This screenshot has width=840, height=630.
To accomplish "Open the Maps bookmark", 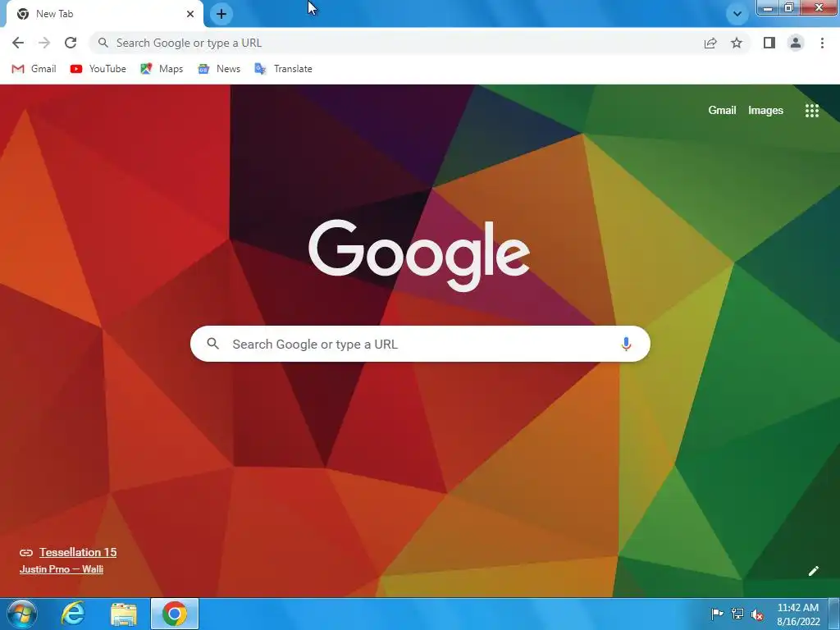I will pyautogui.click(x=162, y=69).
